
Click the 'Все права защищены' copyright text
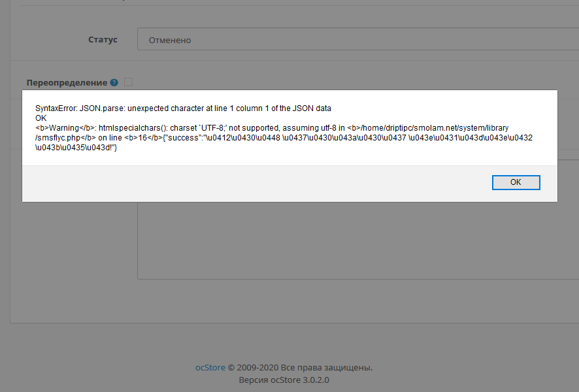[327, 368]
